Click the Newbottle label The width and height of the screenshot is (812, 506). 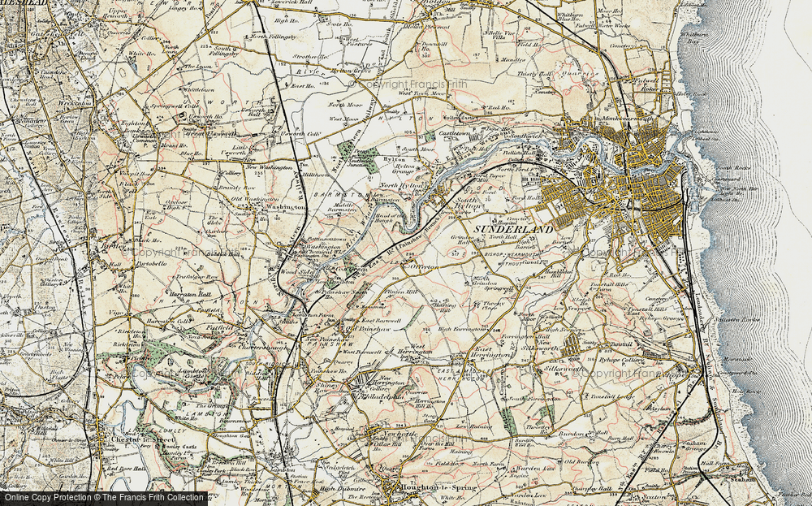(399, 434)
